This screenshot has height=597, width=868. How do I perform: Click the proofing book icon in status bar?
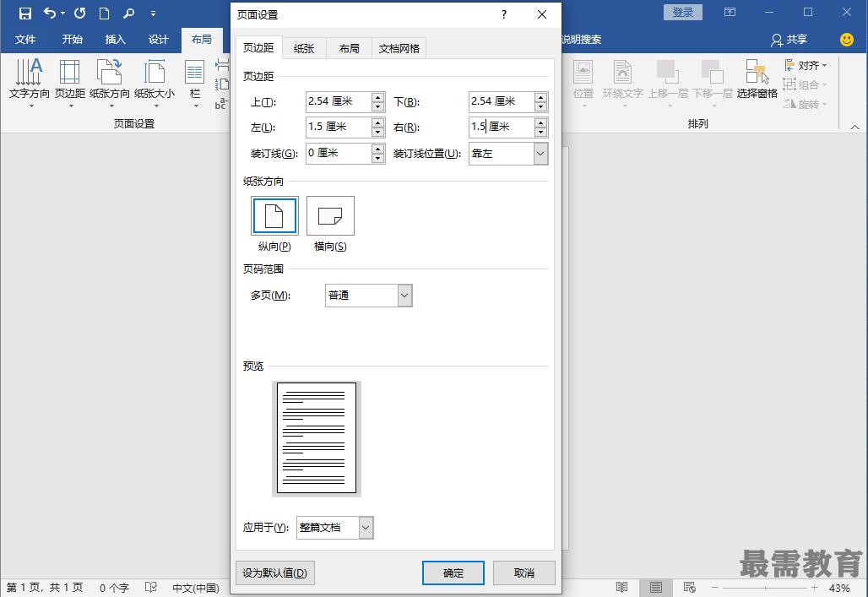(x=151, y=588)
